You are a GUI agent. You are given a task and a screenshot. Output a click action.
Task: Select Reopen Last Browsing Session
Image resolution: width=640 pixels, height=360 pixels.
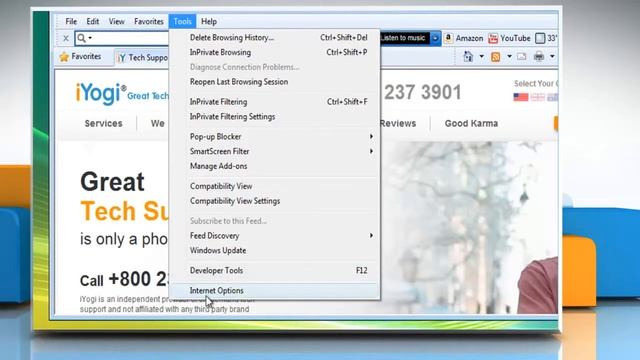click(x=274, y=82)
